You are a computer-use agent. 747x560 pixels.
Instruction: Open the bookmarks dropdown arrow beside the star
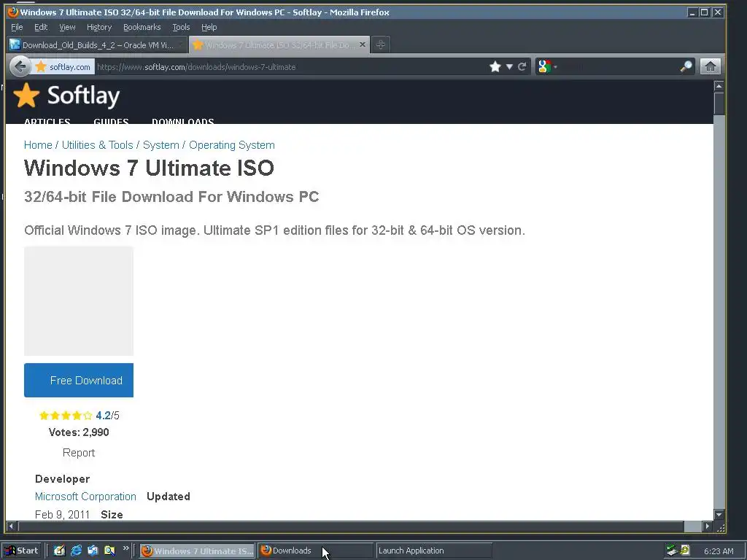(x=509, y=66)
